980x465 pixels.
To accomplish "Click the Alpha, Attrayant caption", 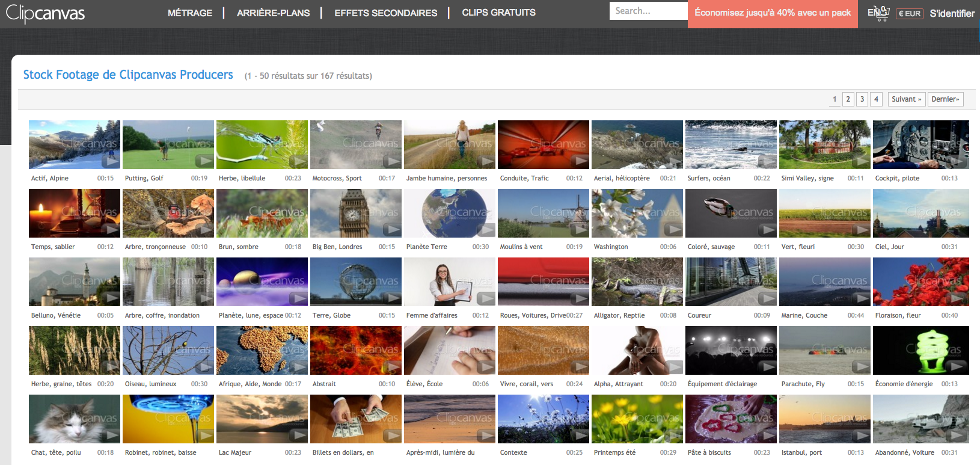I will [x=619, y=384].
